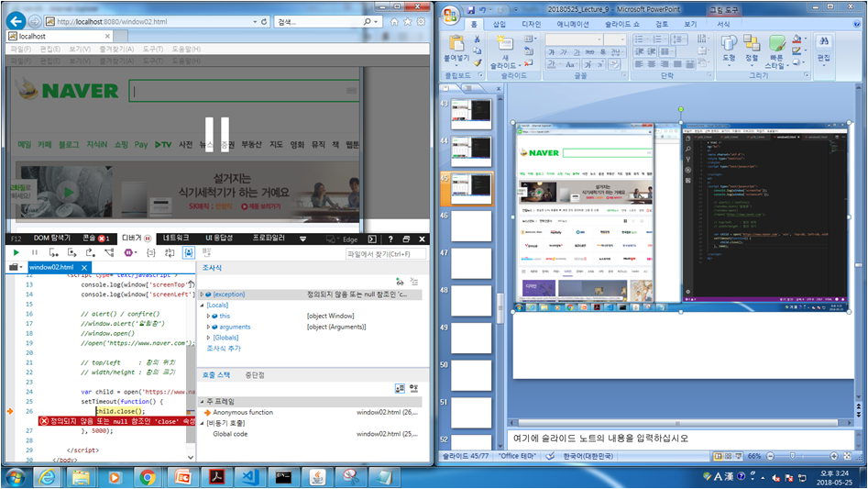This screenshot has width=868, height=489.
Task: Open IE favorites star icon
Action: pos(408,22)
